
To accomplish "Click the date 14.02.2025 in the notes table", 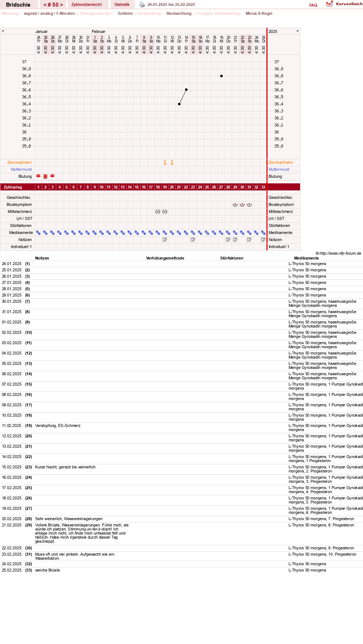I will click(12, 457).
